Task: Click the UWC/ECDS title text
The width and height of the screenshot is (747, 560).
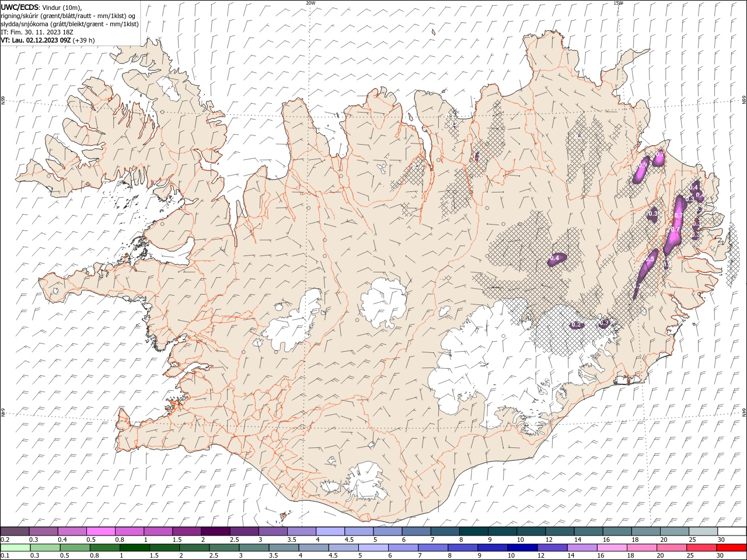Action: click(19, 6)
